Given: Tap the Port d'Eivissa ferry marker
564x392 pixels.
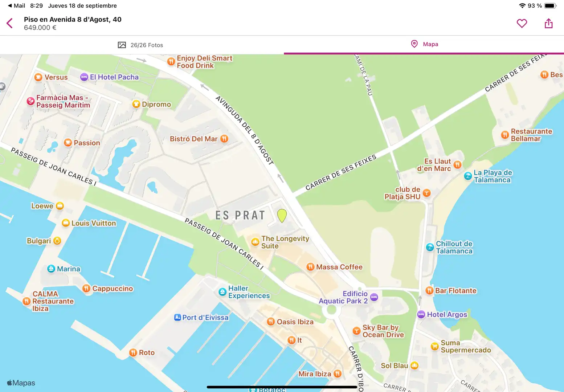Looking at the screenshot, I should (177, 317).
